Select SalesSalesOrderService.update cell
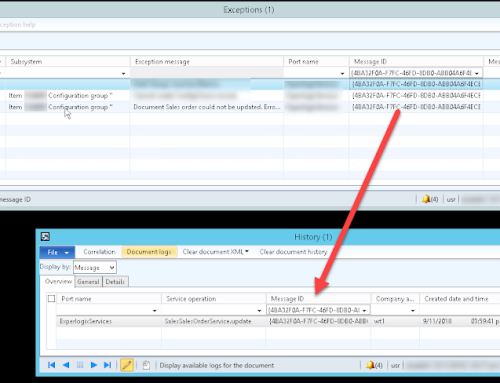500x383 pixels. point(214,321)
